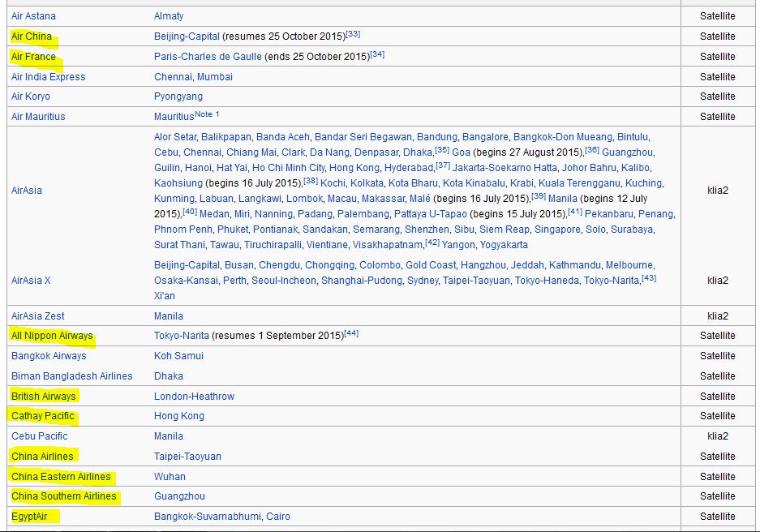760x532 pixels.
Task: Open the Kota Kinabalu link
Action: click(474, 183)
